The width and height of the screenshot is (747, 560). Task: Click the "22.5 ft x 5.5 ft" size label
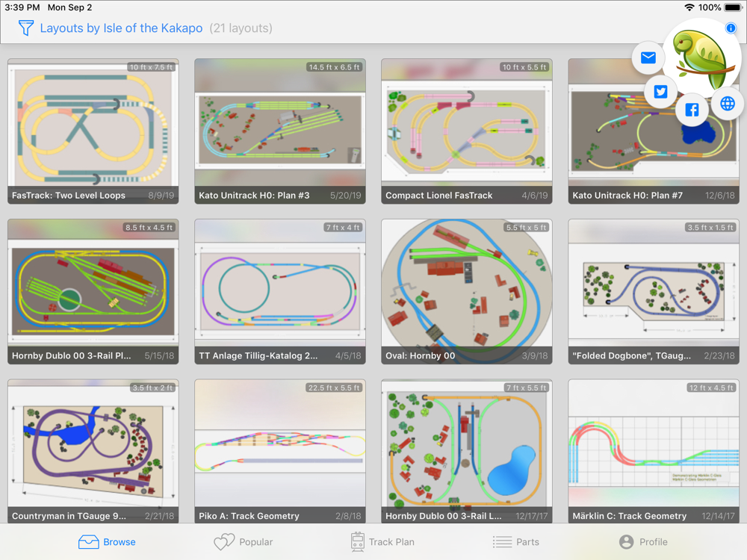coord(334,388)
